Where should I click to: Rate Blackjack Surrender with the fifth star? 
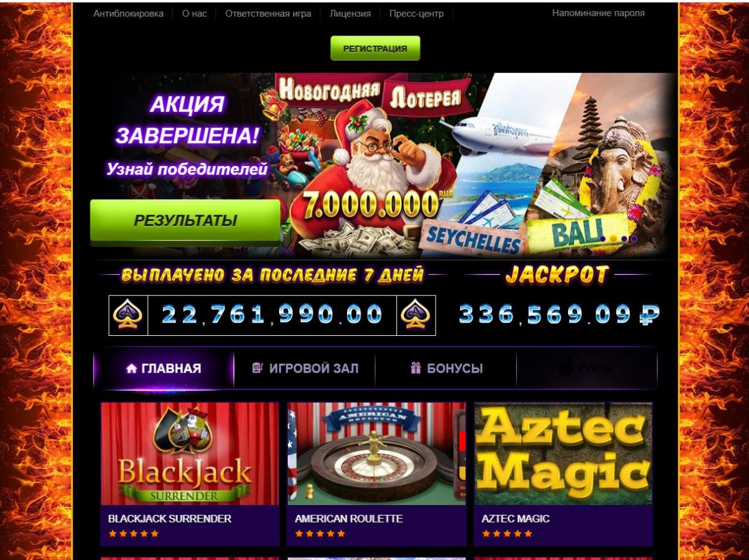pyautogui.click(x=155, y=534)
